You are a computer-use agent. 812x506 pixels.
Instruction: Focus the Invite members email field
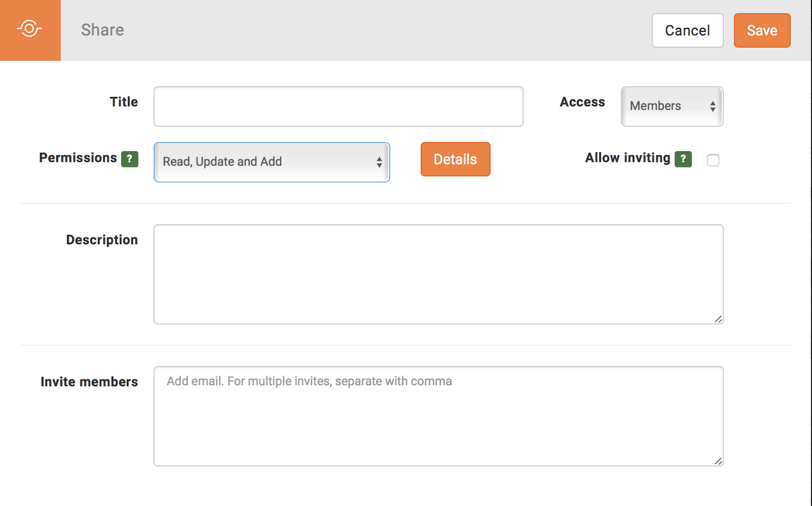pyautogui.click(x=438, y=416)
